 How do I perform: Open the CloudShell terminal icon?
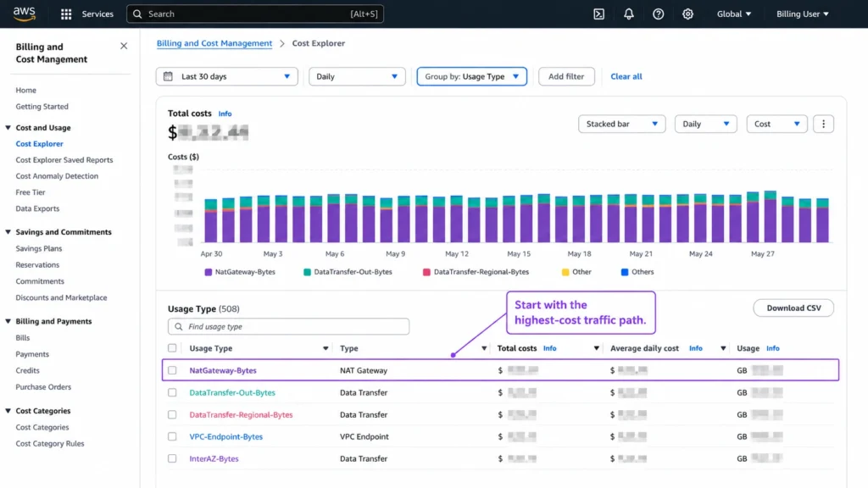coord(599,14)
